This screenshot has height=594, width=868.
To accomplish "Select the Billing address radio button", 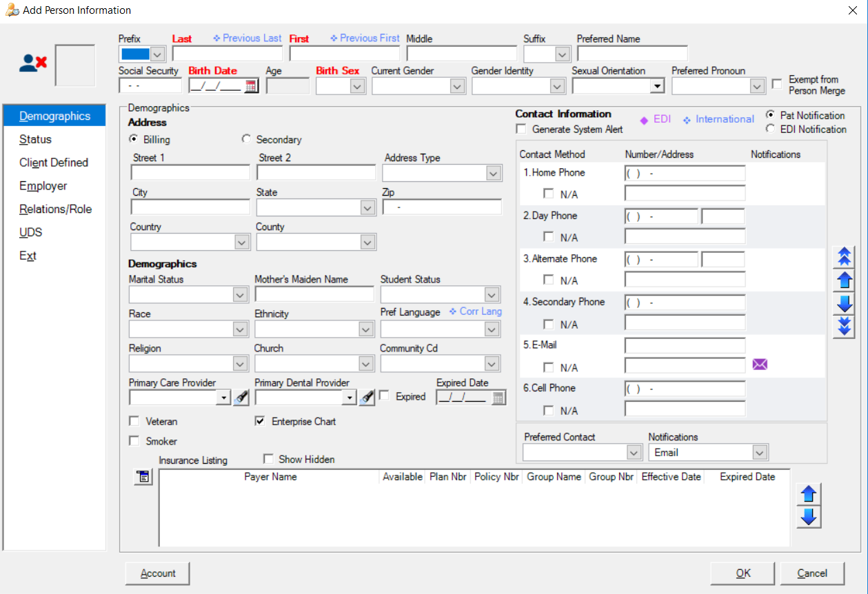I will point(133,139).
